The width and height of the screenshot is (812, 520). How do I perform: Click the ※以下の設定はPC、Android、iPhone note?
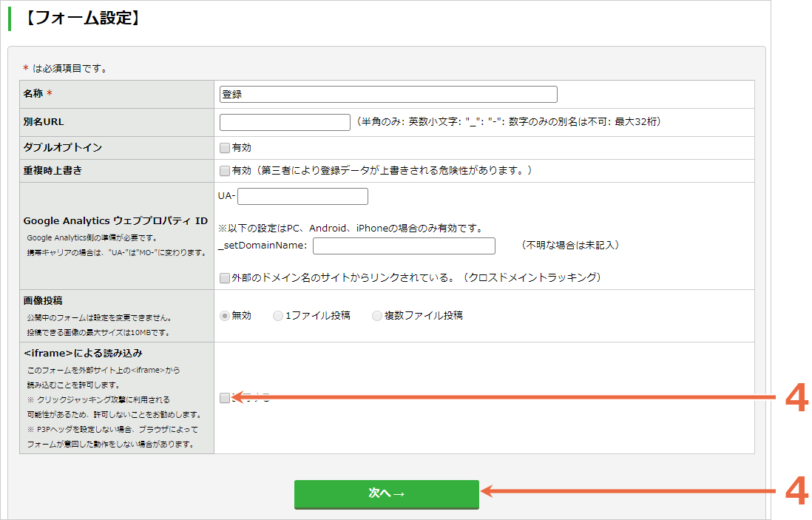(351, 229)
